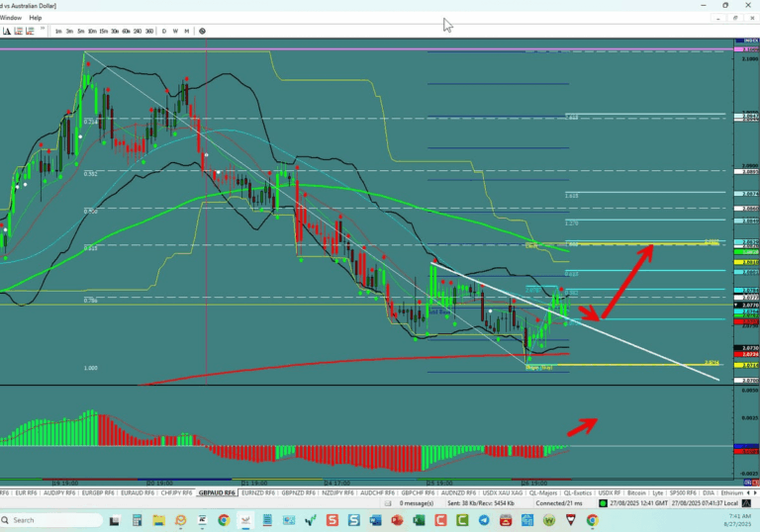Select the W weekly timeframe button
This screenshot has width=760, height=532.
[175, 31]
